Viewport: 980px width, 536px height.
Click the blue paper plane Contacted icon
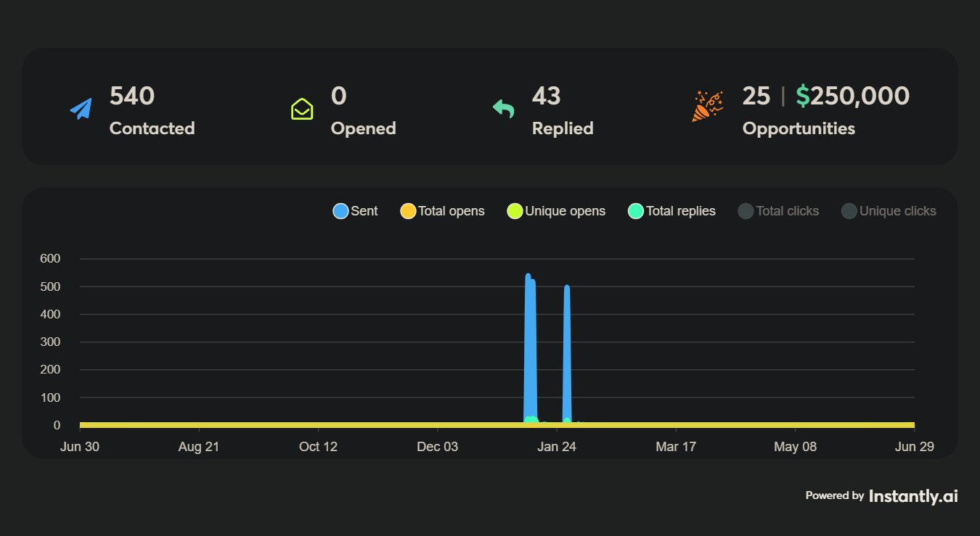coord(81,109)
